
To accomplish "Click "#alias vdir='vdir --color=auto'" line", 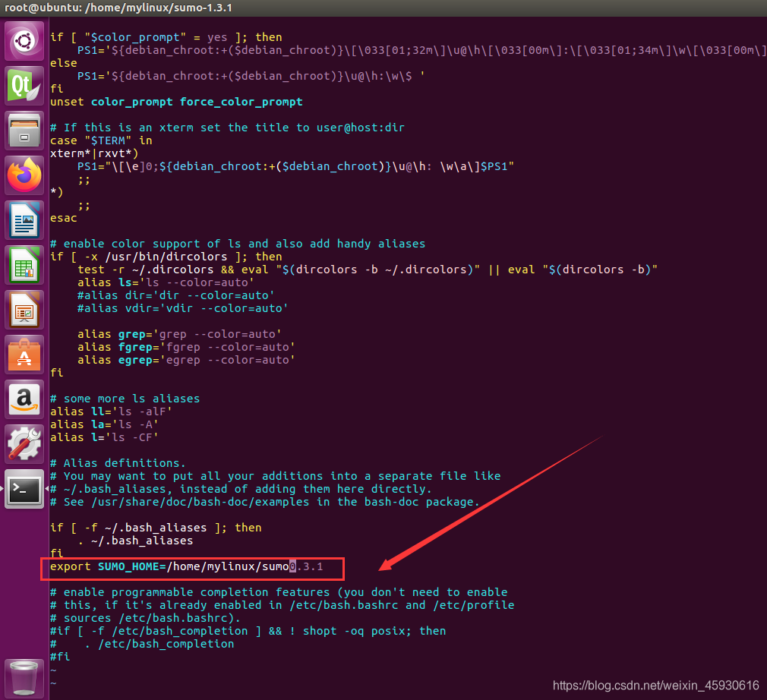I will (183, 308).
